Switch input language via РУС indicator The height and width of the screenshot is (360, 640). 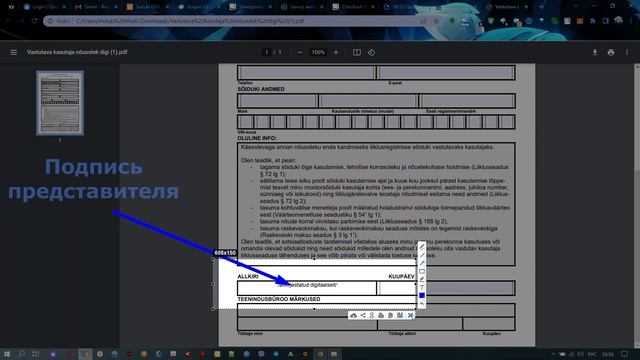coord(591,354)
